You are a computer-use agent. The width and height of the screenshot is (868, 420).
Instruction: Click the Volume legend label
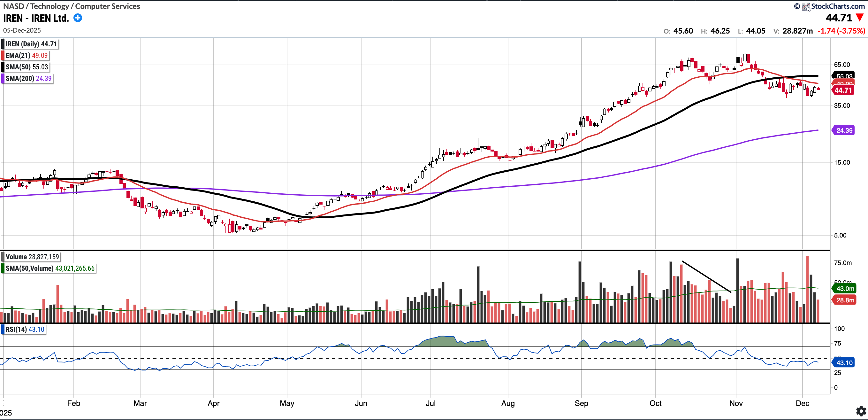[32, 257]
